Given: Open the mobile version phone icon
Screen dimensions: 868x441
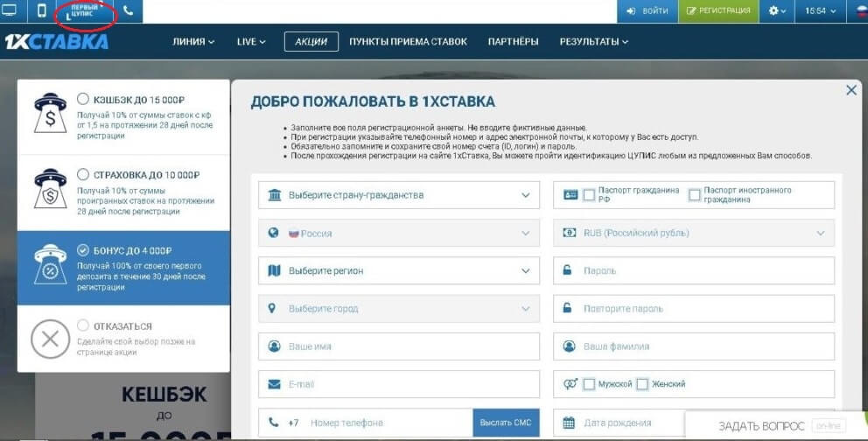Looking at the screenshot, I should tap(42, 10).
